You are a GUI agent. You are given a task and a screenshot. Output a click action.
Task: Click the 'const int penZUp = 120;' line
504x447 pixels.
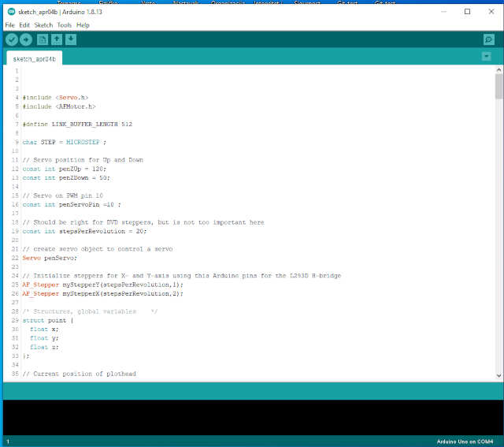pos(65,169)
